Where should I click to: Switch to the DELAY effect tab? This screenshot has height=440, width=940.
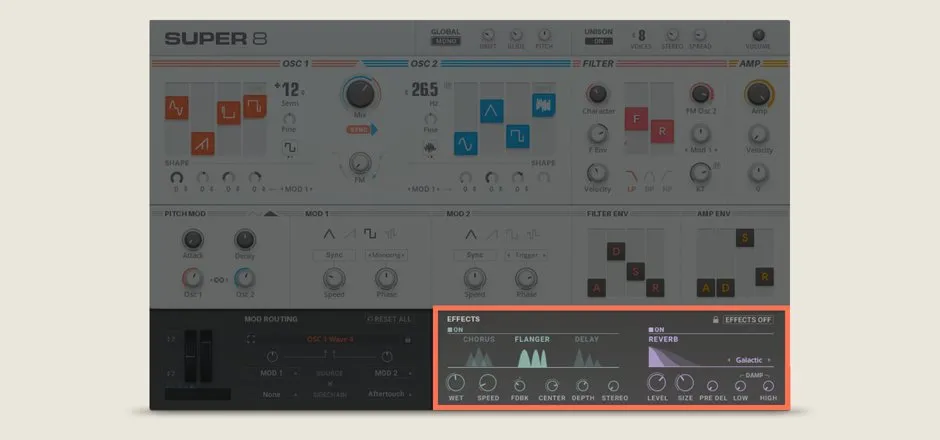click(587, 339)
